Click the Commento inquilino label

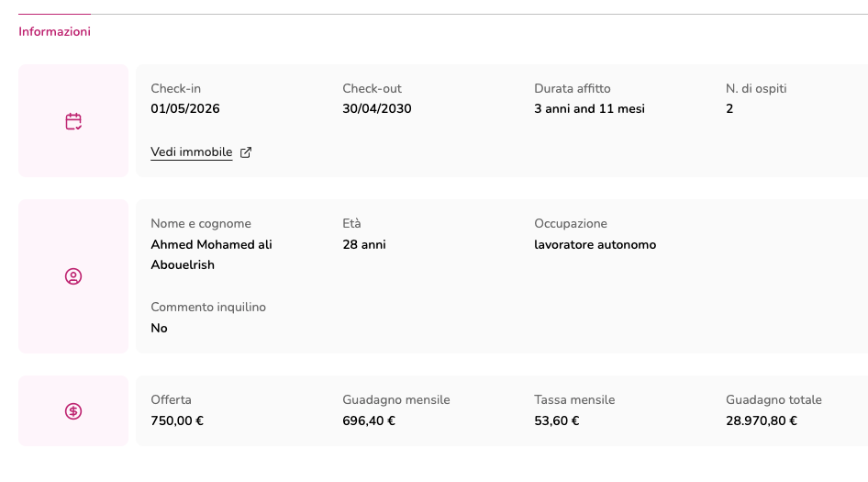click(x=208, y=308)
